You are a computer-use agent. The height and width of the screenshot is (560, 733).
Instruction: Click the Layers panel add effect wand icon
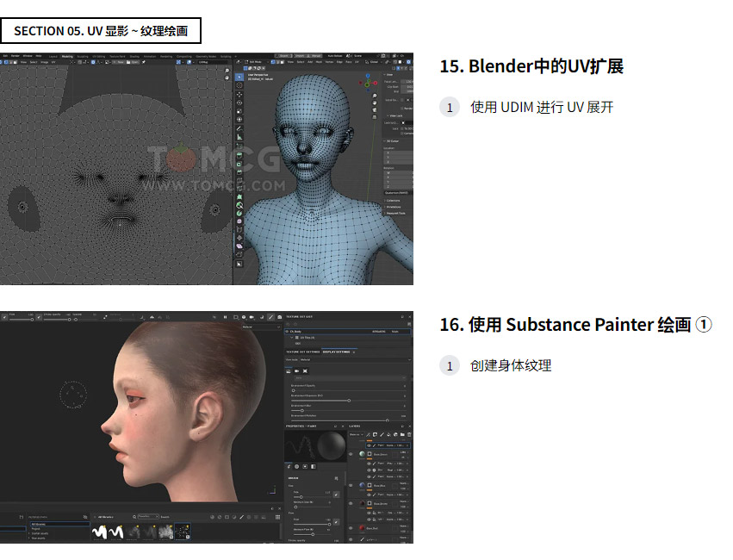pos(369,435)
